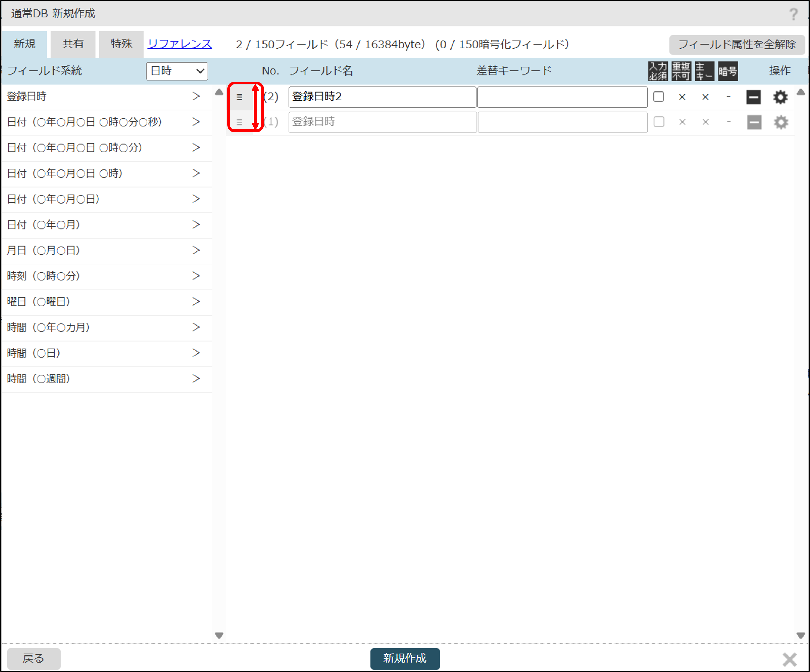The height and width of the screenshot is (672, 810).
Task: Toggle the required checkbox in 登録日時 row
Action: [659, 122]
